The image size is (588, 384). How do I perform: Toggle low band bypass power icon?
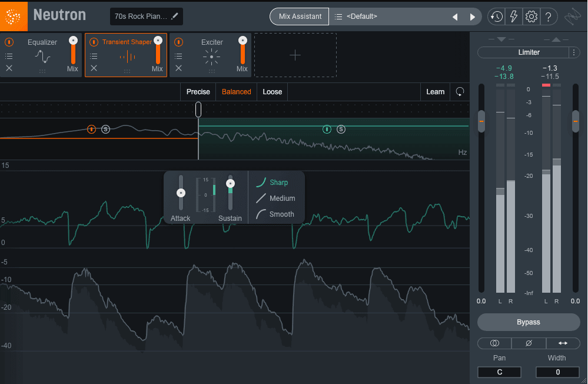pos(91,129)
